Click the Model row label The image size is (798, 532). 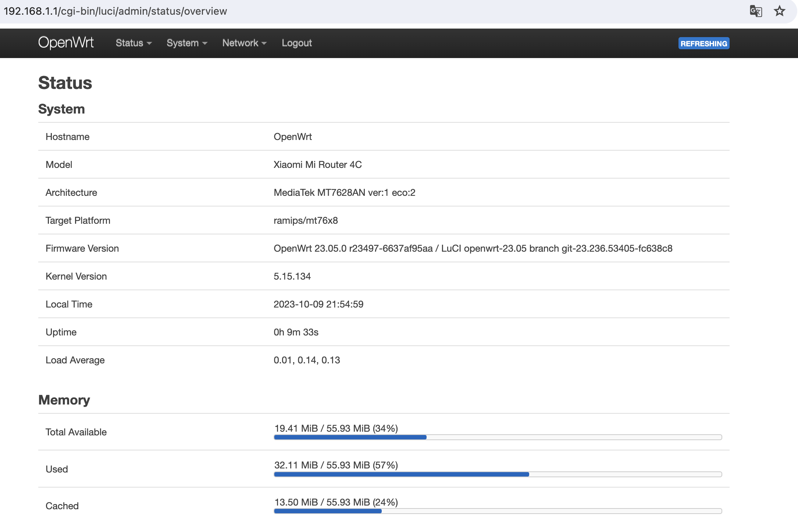point(59,165)
